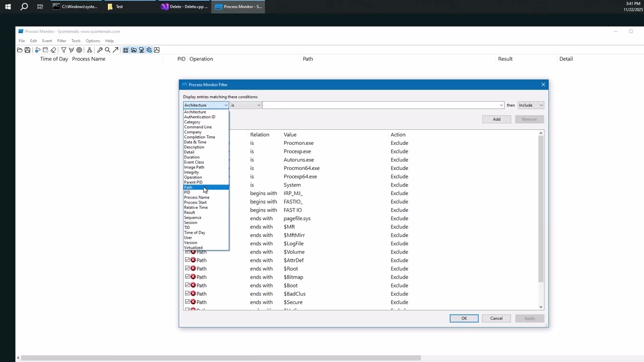This screenshot has width=644, height=362.
Task: Click the Highlight marker toolbar icon
Action: click(71, 50)
